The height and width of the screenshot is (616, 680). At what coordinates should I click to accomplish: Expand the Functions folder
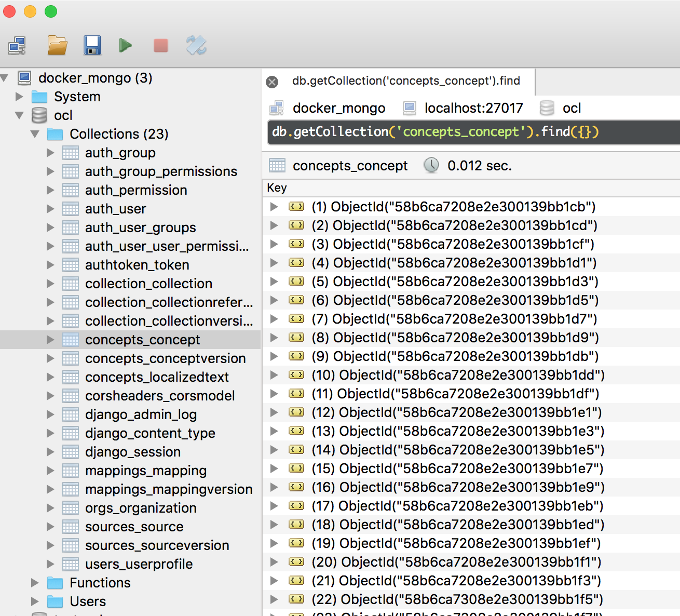[x=35, y=583]
